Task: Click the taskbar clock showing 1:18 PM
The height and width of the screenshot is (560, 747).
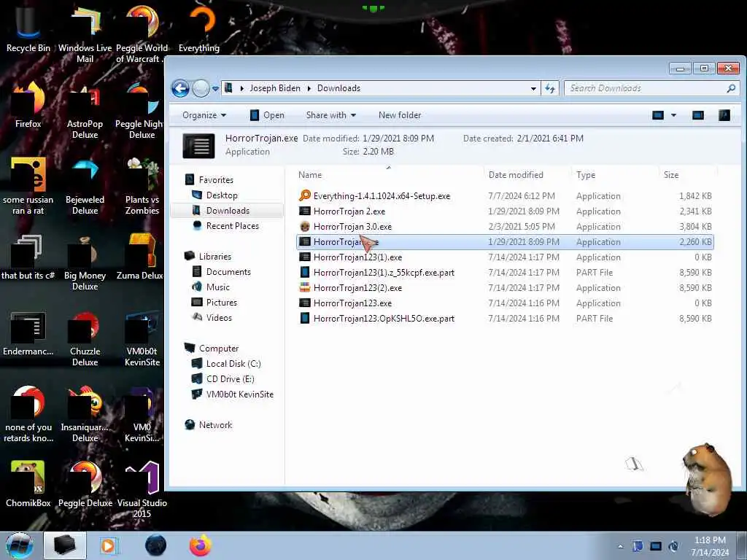Action: [x=710, y=546]
